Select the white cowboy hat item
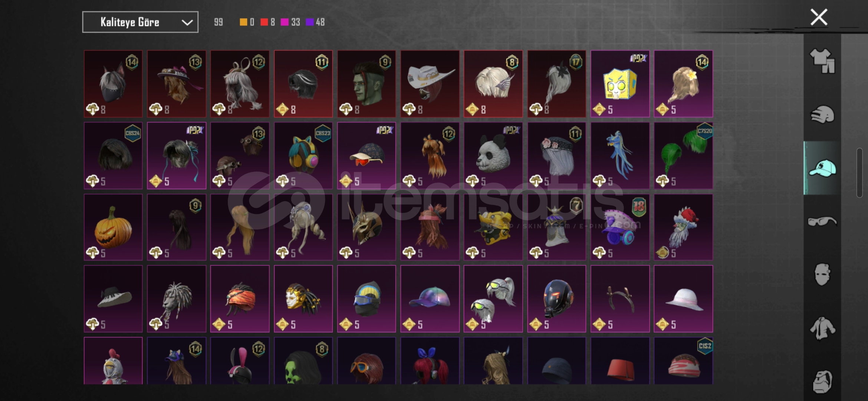 pos(430,84)
